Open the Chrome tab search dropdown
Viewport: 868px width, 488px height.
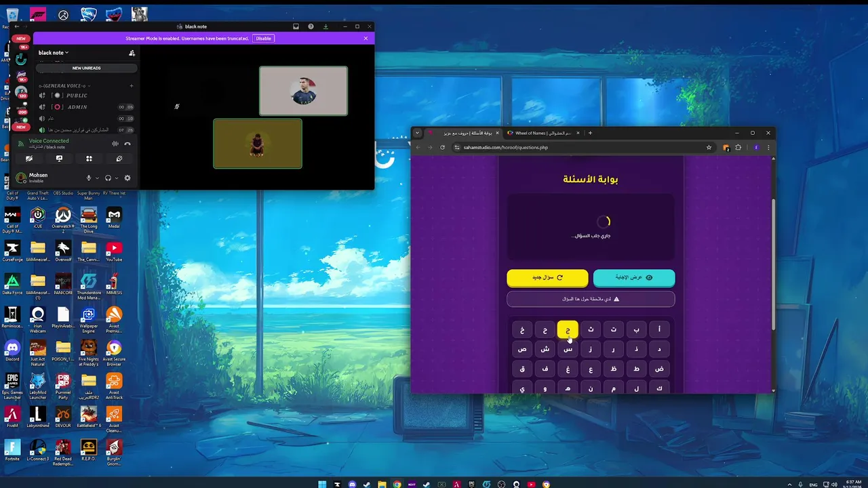pos(417,133)
